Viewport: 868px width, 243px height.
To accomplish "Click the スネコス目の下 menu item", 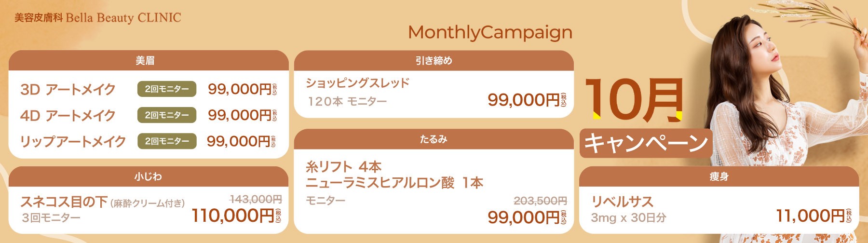I will click(64, 202).
